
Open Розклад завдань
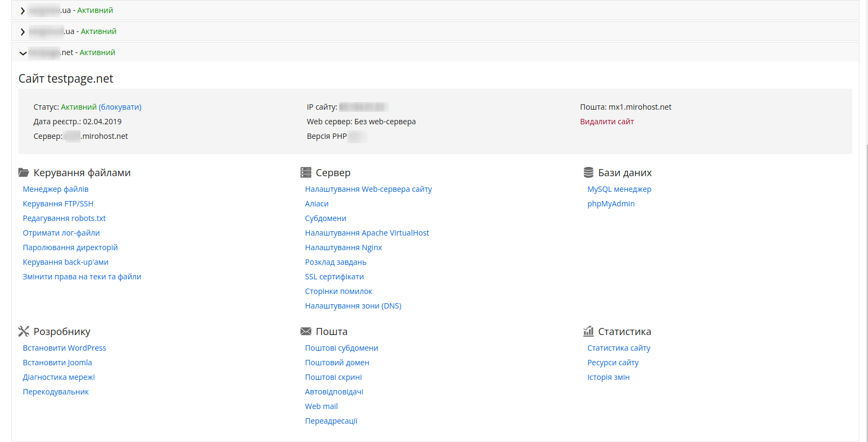pyautogui.click(x=336, y=262)
